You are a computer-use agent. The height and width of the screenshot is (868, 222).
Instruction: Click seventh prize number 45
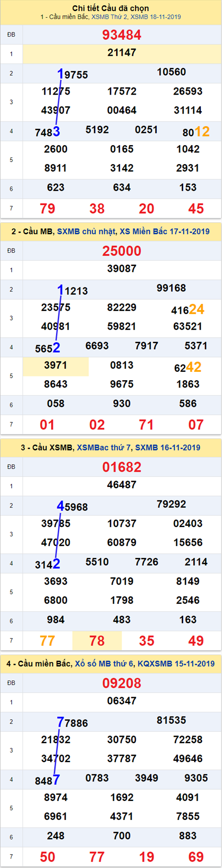196,209
